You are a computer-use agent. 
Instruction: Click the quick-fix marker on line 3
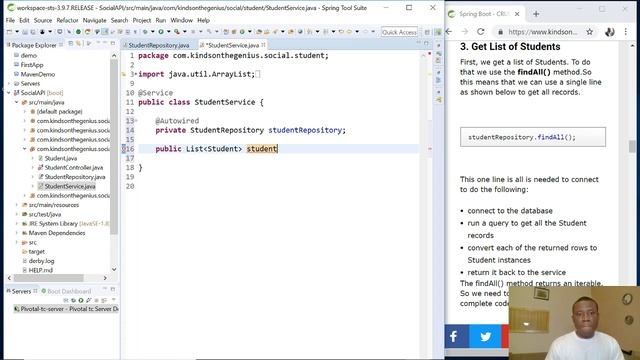point(124,74)
